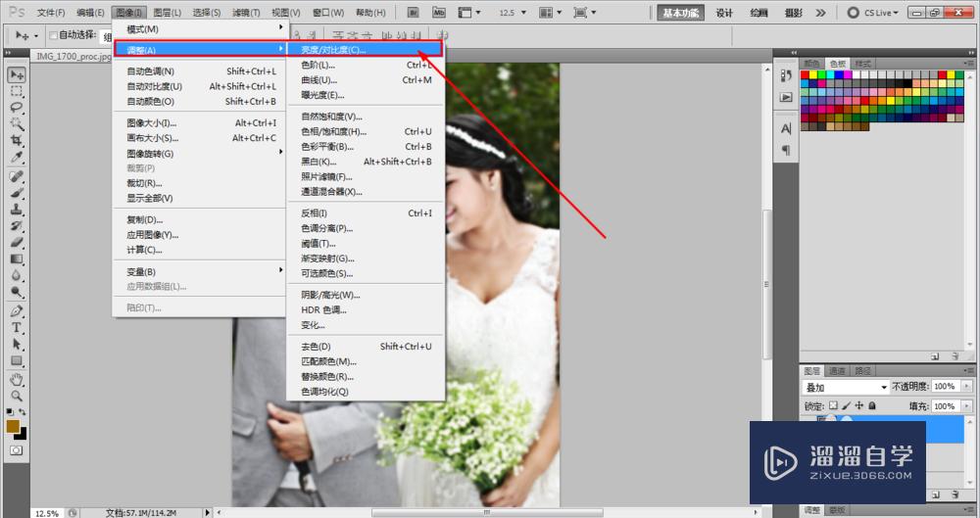Image resolution: width=980 pixels, height=518 pixels.
Task: Select the Spot Healing Brush tool
Action: (17, 176)
